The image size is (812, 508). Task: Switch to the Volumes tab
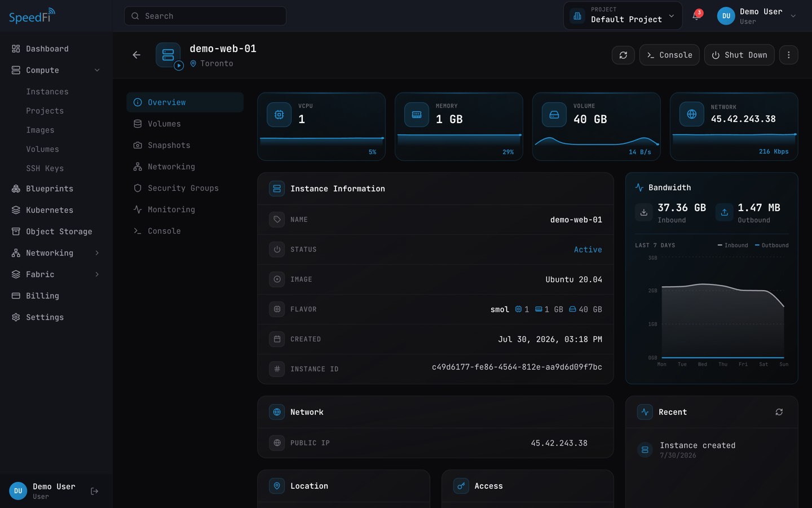185,124
